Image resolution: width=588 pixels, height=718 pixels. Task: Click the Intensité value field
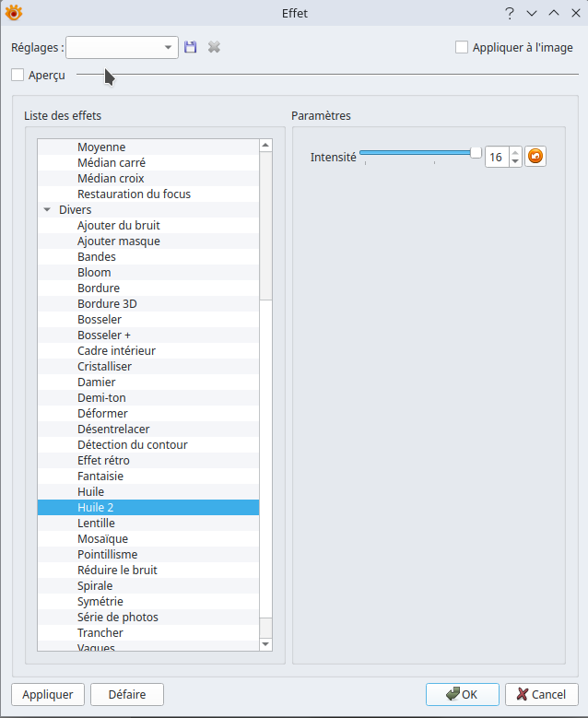point(496,158)
